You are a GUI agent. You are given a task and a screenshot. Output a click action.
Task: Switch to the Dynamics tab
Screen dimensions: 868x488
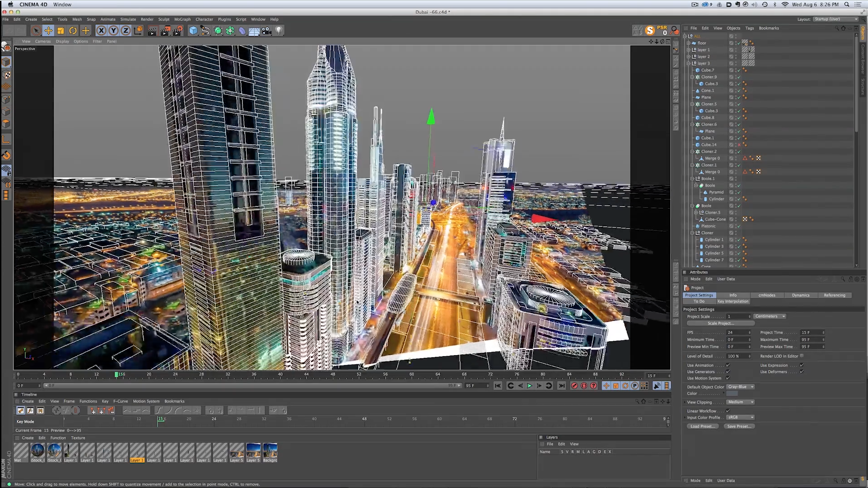tap(800, 295)
